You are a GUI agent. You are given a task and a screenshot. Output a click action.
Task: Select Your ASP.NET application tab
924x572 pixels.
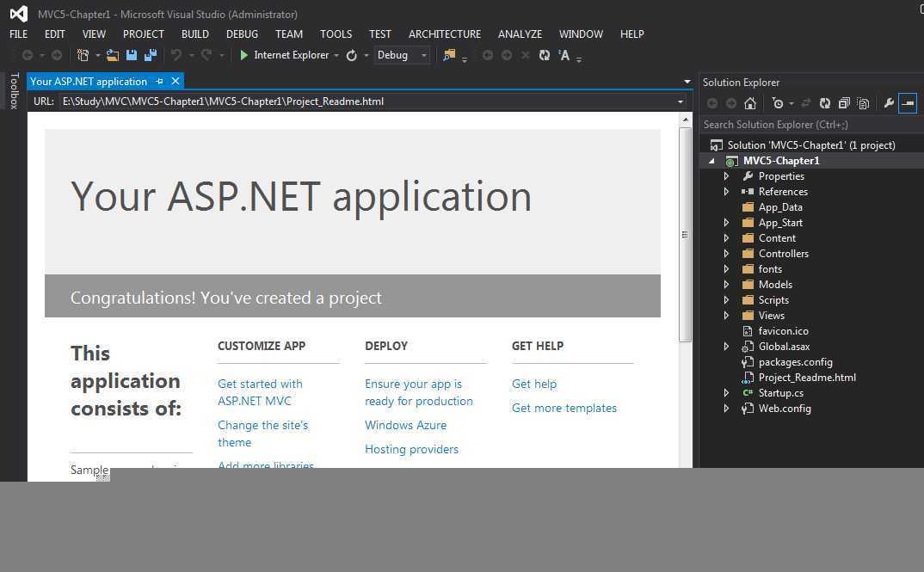[89, 82]
